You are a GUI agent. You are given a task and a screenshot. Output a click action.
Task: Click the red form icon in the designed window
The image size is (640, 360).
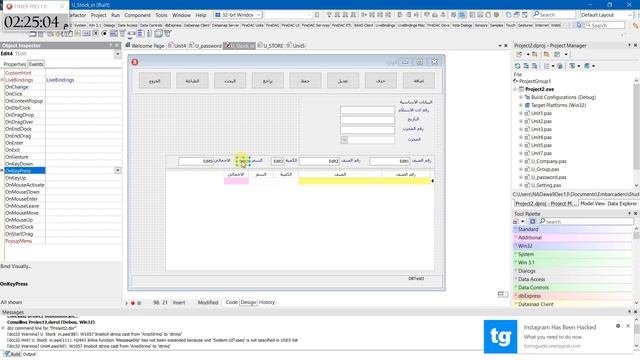coord(135,62)
